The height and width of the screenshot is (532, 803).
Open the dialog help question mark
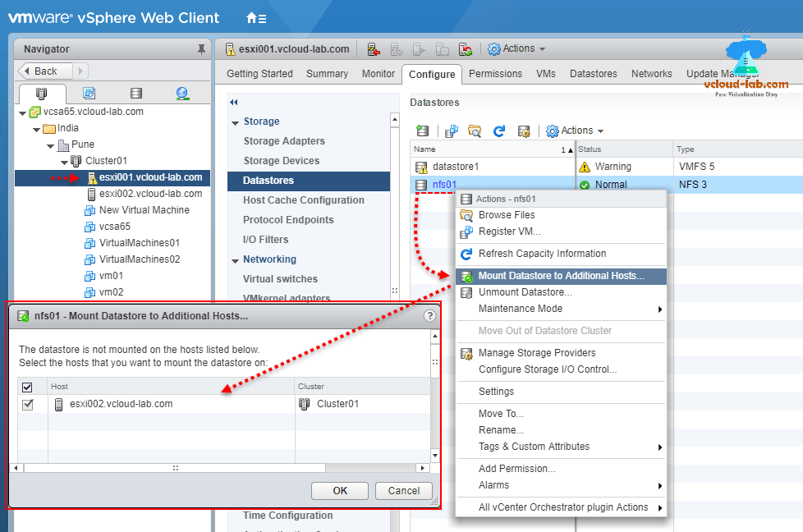(429, 314)
